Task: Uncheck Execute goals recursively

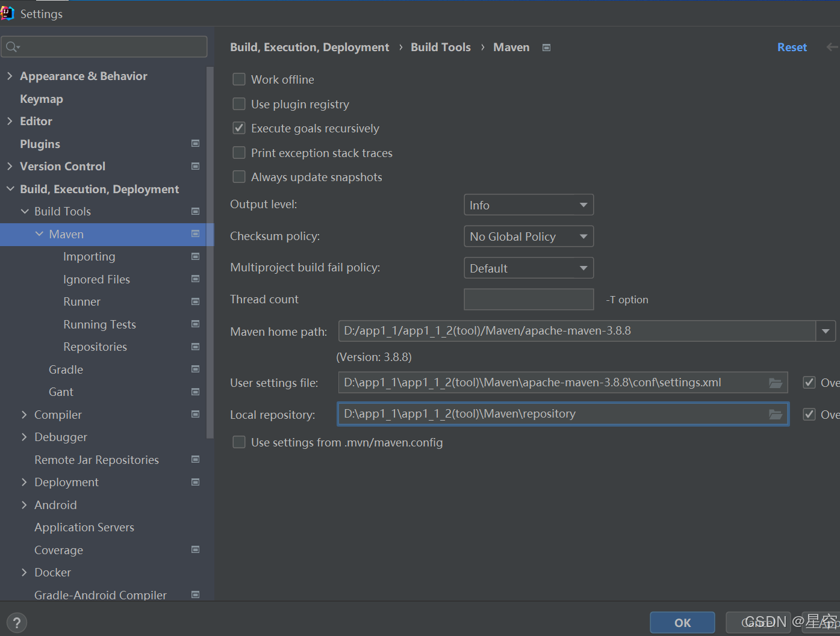Action: pos(239,128)
